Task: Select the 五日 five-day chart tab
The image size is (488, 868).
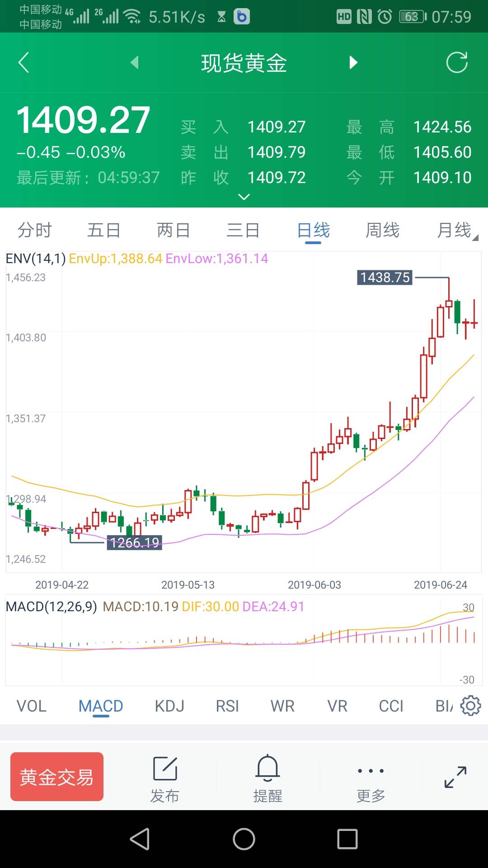Action: (x=104, y=230)
